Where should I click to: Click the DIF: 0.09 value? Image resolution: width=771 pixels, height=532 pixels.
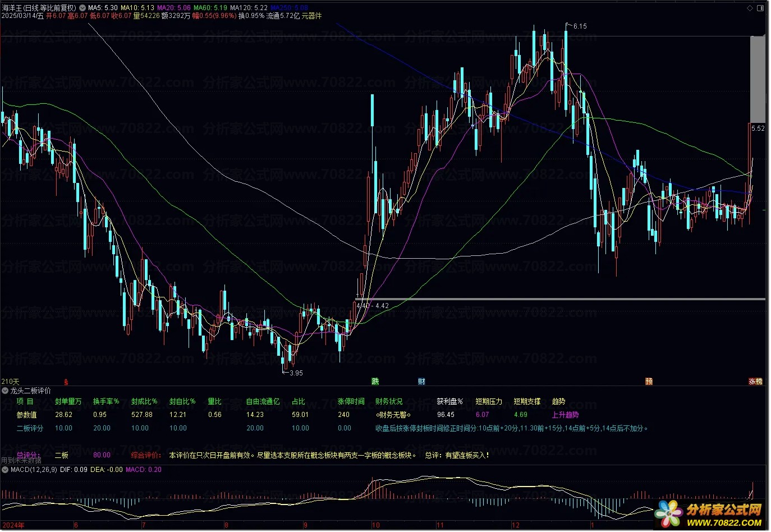74,470
